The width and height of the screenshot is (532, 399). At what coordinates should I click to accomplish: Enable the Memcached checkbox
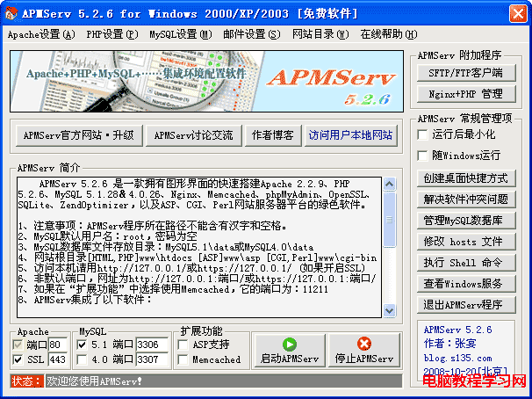pyautogui.click(x=183, y=359)
